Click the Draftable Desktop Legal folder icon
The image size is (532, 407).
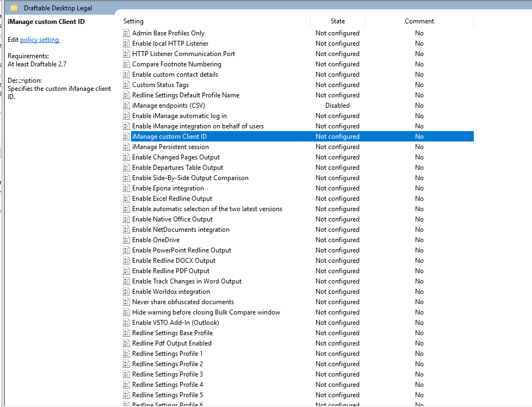coord(14,8)
